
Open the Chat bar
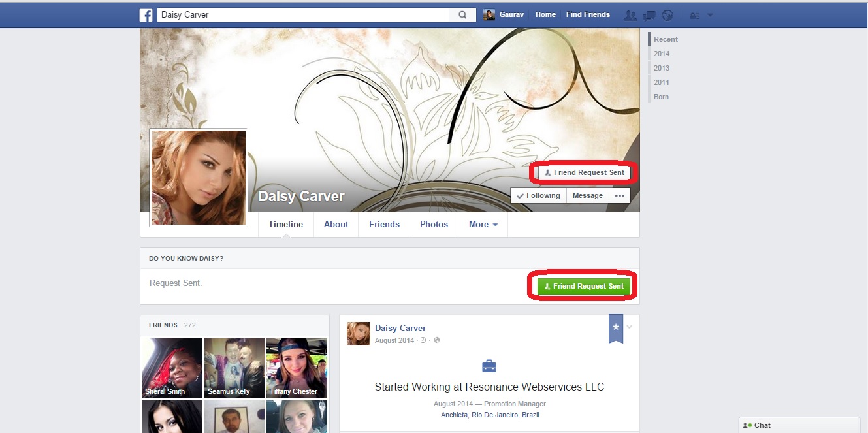(x=799, y=425)
